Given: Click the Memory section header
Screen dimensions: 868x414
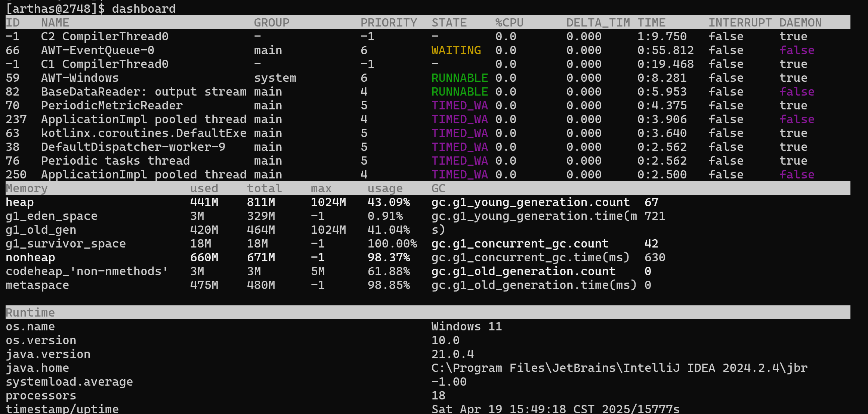Looking at the screenshot, I should tap(27, 188).
